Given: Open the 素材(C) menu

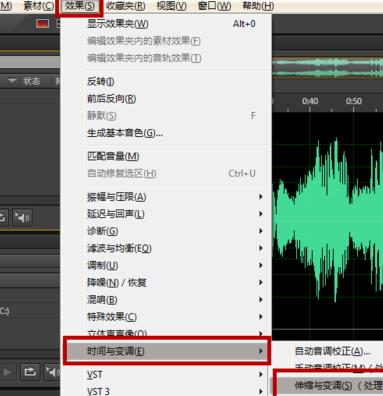Looking at the screenshot, I should click(38, 6).
